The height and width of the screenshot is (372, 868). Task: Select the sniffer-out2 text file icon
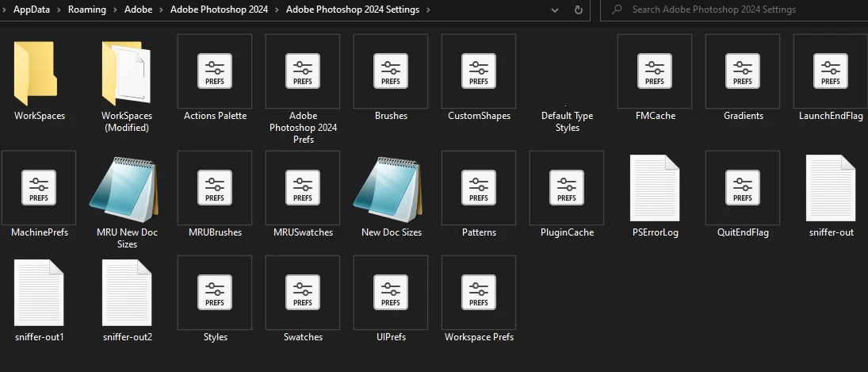pos(127,293)
